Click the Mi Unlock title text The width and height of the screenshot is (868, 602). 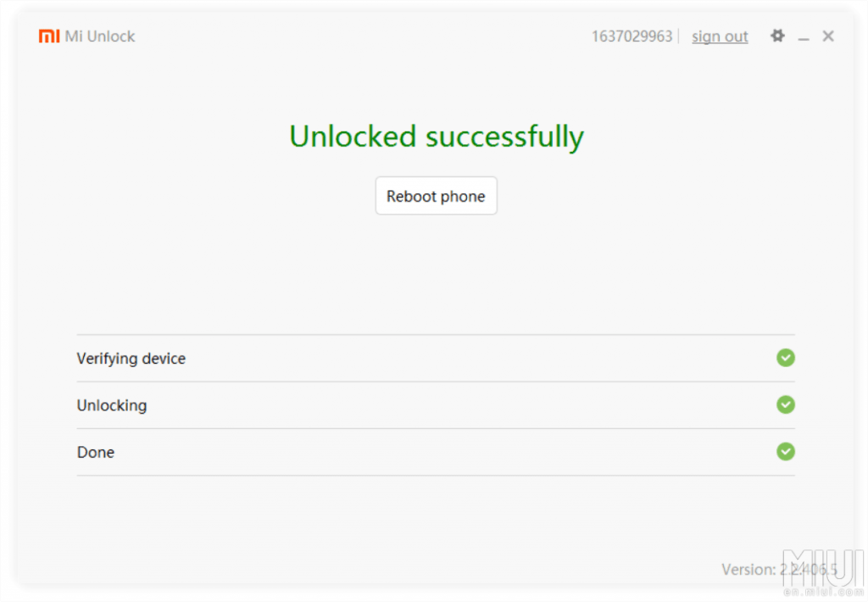coord(100,36)
